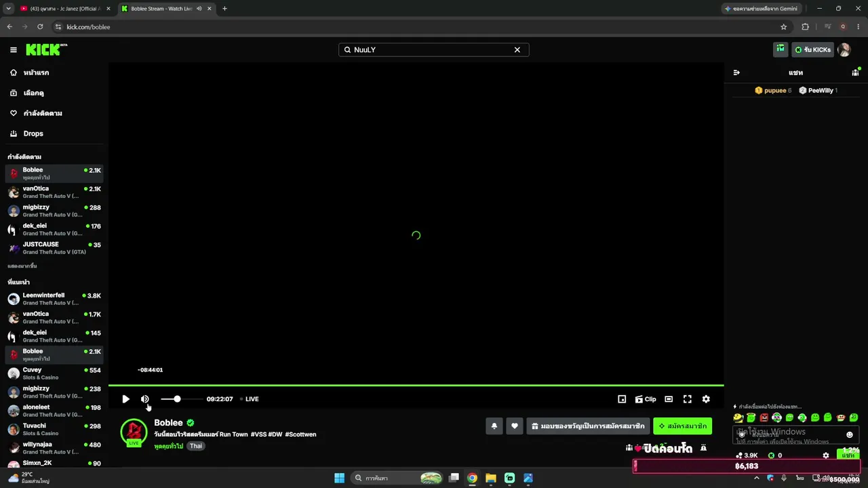This screenshot has height=488, width=868.
Task: Expand show more under following list
Action: click(x=22, y=266)
